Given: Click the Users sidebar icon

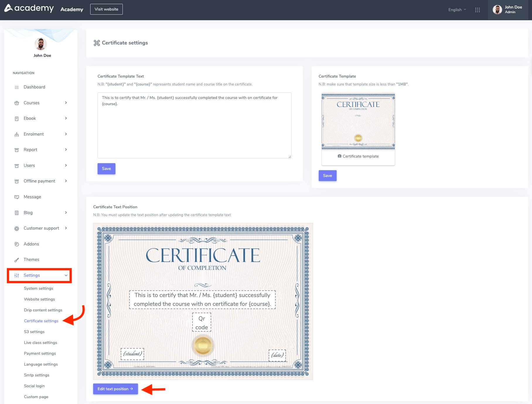Looking at the screenshot, I should [17, 166].
